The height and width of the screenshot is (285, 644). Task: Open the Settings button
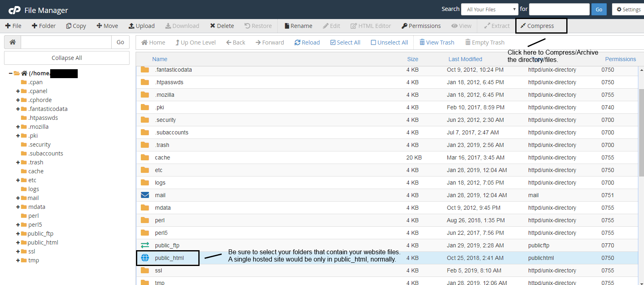click(x=629, y=9)
